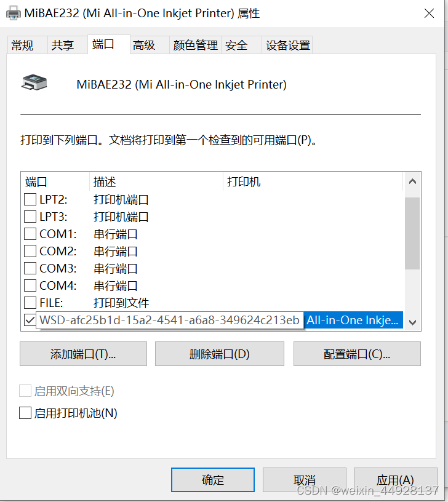Check the FILE: port checkbox
The width and height of the screenshot is (448, 502).
coord(30,303)
